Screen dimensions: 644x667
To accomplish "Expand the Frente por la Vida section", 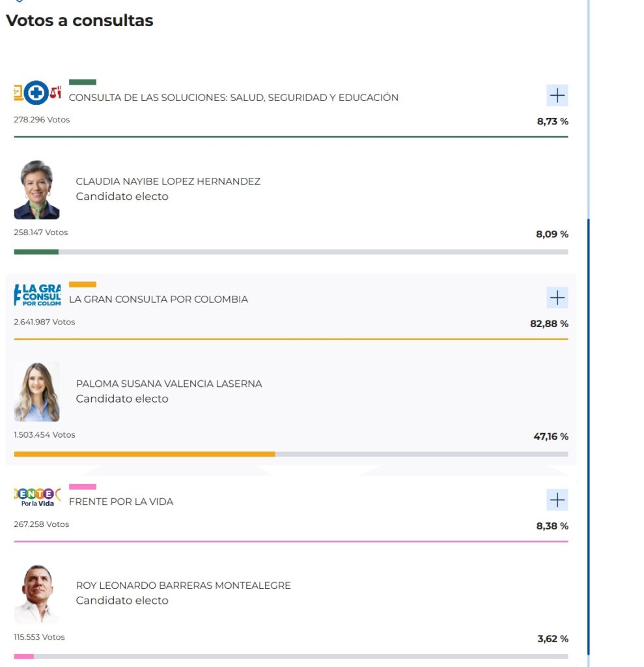I will pos(557,500).
